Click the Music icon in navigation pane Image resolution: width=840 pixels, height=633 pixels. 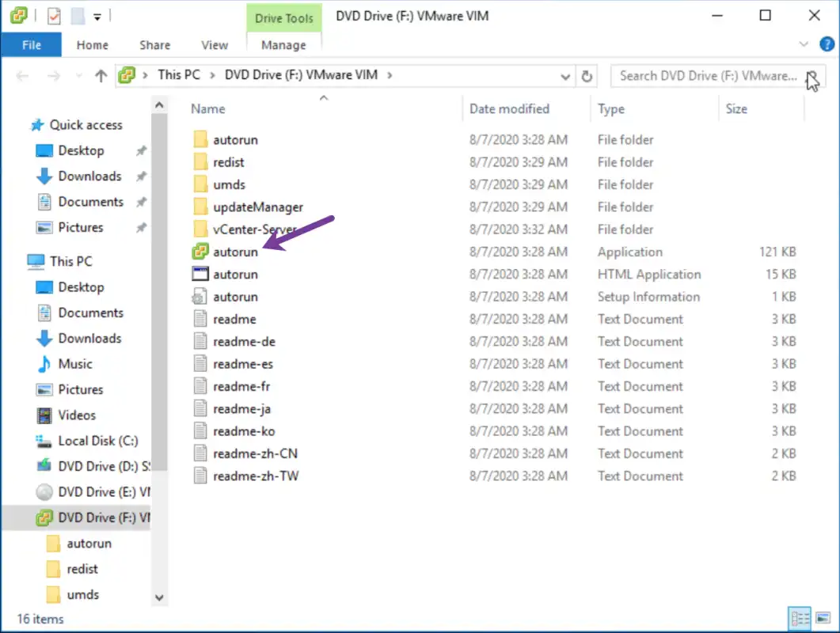pos(44,364)
